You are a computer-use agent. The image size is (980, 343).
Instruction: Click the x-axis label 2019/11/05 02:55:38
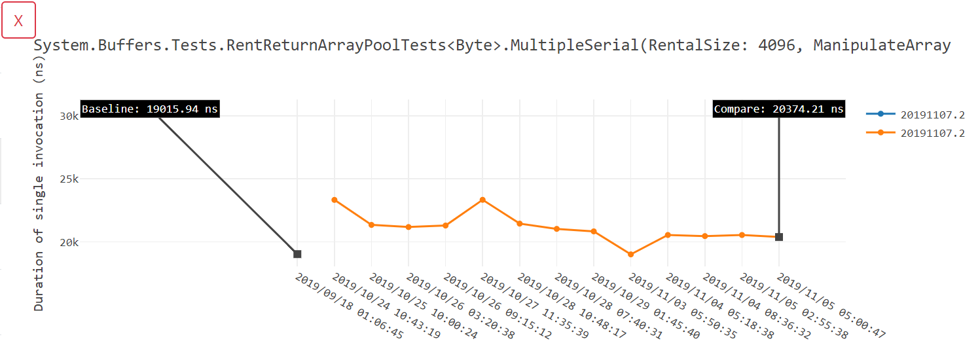coord(794,305)
